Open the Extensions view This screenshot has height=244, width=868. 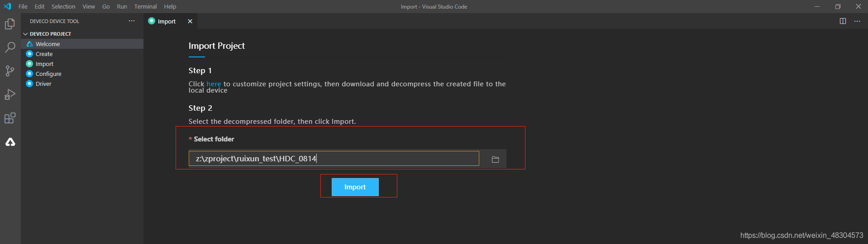pos(10,118)
